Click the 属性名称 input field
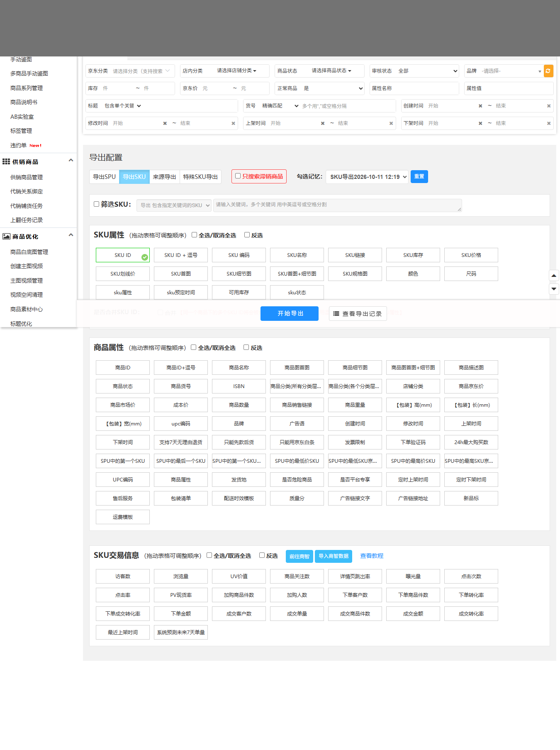560x750 pixels. (x=414, y=88)
